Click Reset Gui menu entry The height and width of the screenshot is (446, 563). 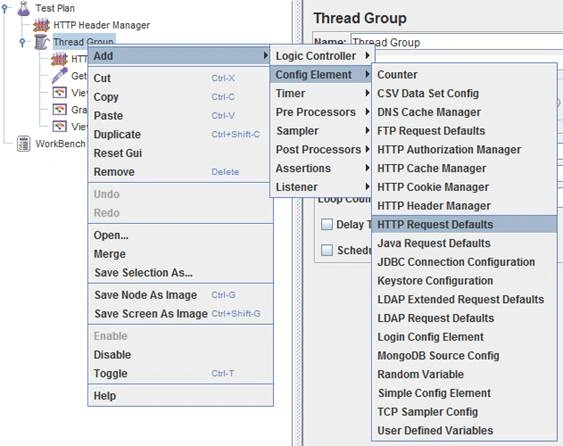(180, 153)
